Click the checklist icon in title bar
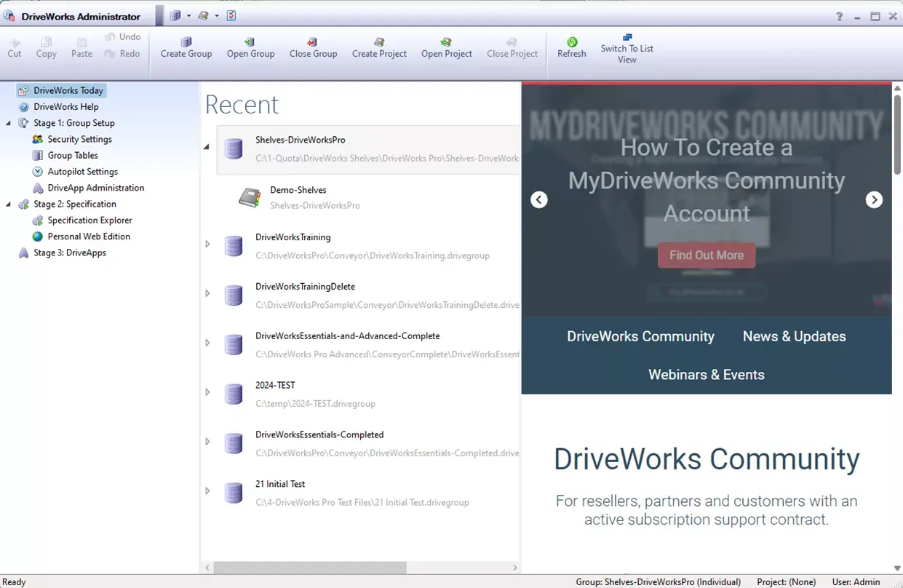The width and height of the screenshot is (903, 588). (231, 15)
